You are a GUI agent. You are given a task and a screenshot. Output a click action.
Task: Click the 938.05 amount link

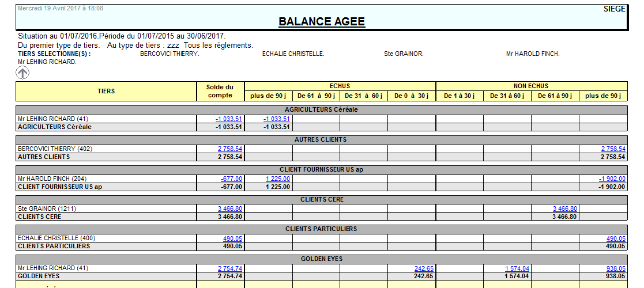click(616, 268)
